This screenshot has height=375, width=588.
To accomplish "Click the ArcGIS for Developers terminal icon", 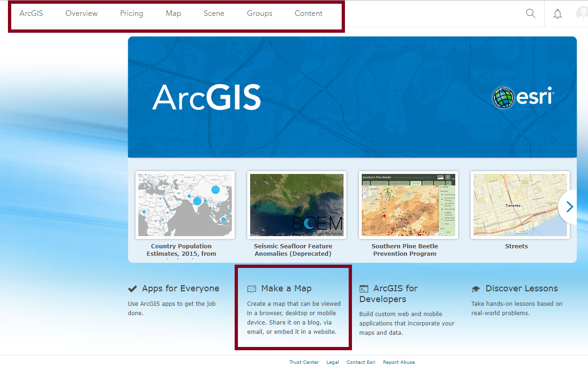I will 364,289.
